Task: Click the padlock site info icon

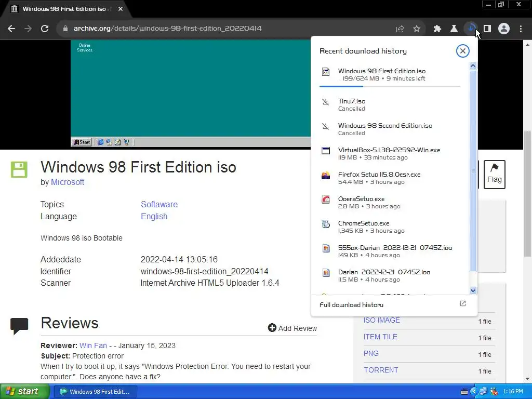Action: [65, 29]
